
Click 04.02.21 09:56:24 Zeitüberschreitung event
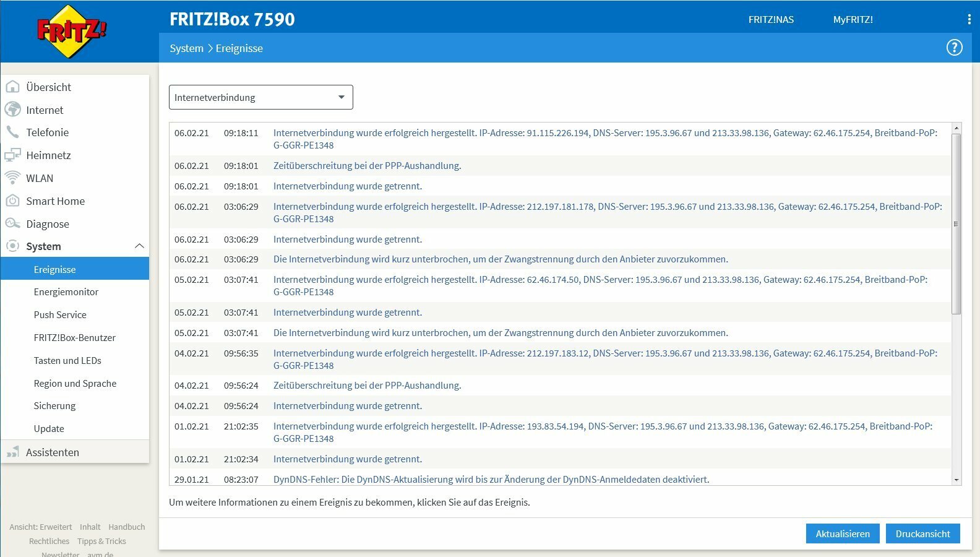pos(561,386)
